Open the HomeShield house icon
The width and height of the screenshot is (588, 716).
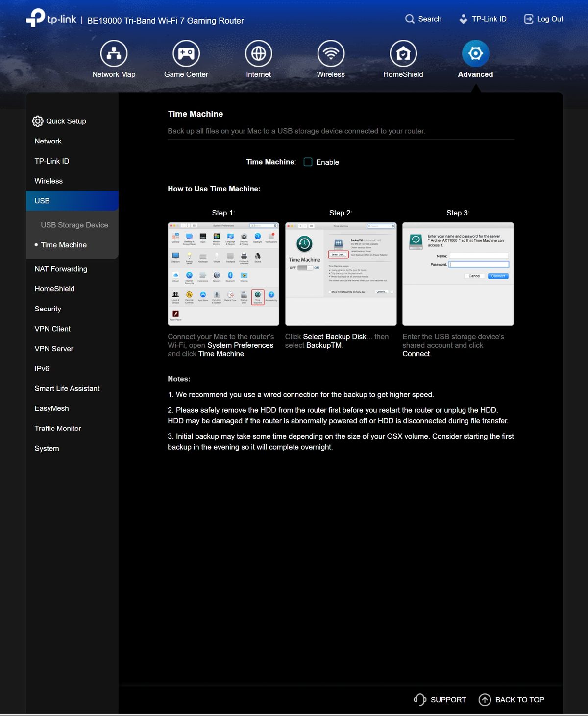pyautogui.click(x=403, y=53)
